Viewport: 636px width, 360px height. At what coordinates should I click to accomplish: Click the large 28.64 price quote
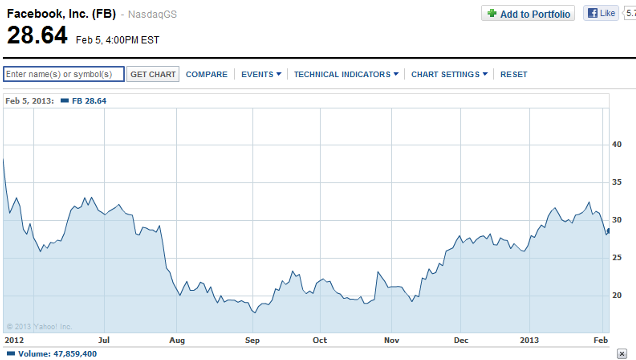pyautogui.click(x=37, y=35)
